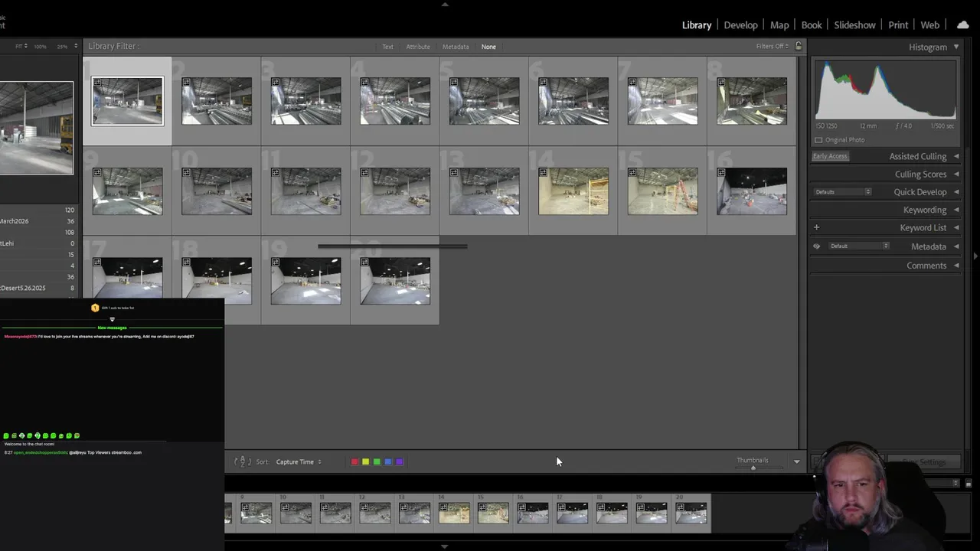
Task: Toggle the Original Photo checkbox
Action: pyautogui.click(x=818, y=140)
